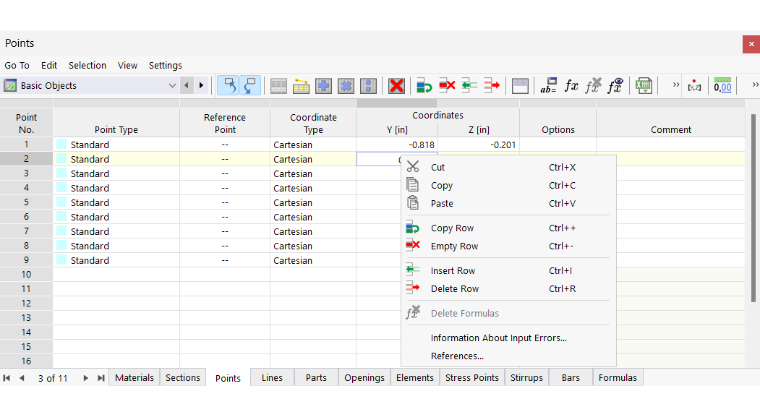This screenshot has width=760, height=416.
Task: Toggle first selection sync button in toolbar
Action: (x=229, y=86)
